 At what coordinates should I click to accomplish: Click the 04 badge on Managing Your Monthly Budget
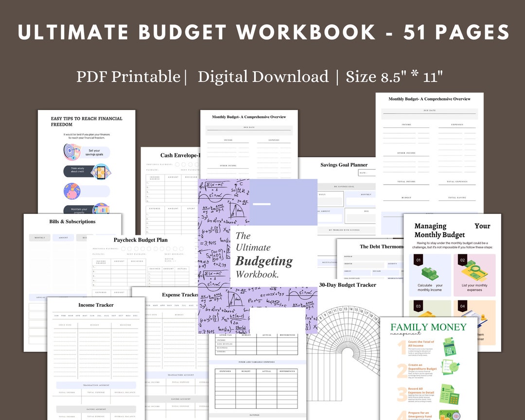click(x=462, y=306)
